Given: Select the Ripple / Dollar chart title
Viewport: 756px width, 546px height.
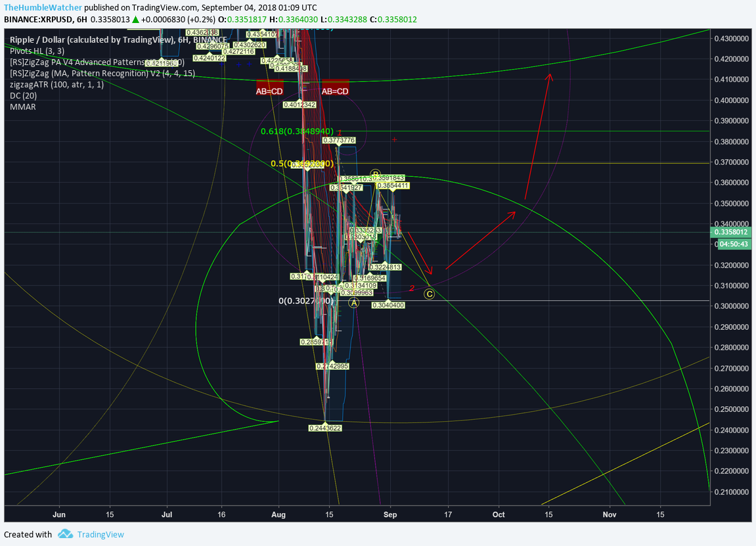Looking at the screenshot, I should point(118,39).
